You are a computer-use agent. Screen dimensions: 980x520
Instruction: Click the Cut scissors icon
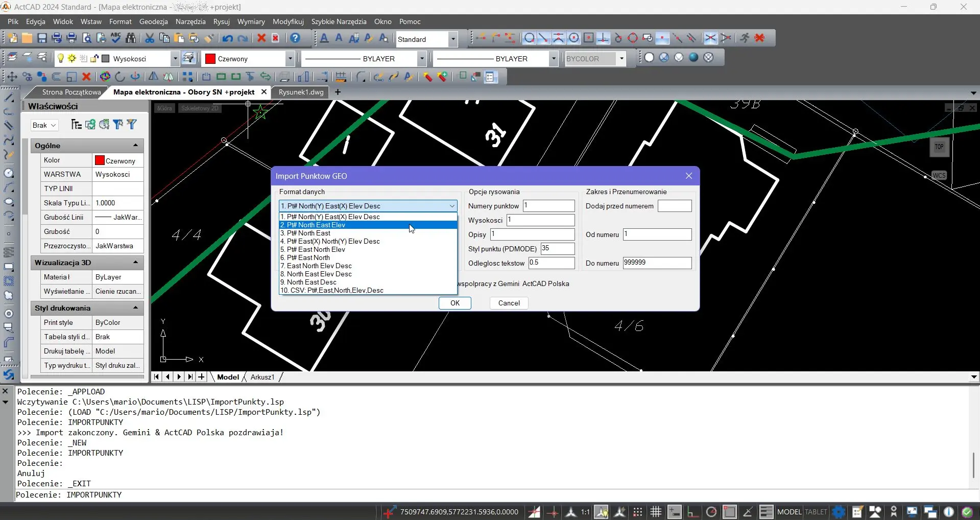(149, 38)
